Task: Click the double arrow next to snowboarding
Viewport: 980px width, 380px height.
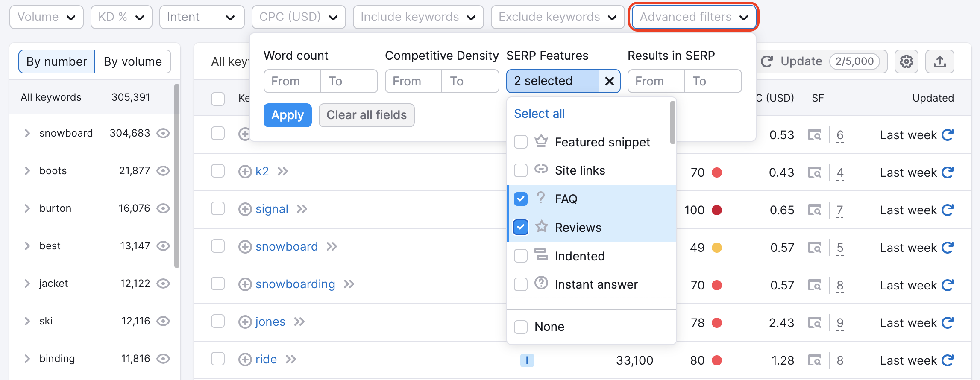Action: click(x=349, y=284)
